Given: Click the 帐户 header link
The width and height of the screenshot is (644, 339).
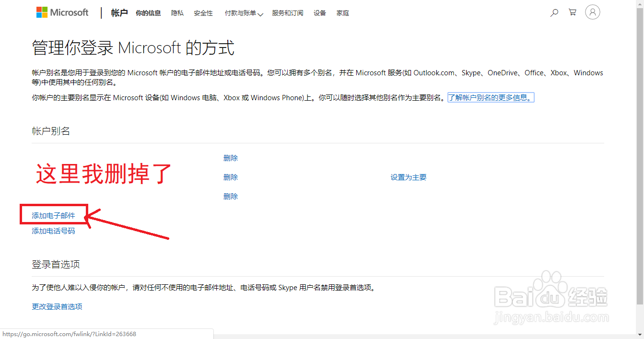Looking at the screenshot, I should point(119,13).
